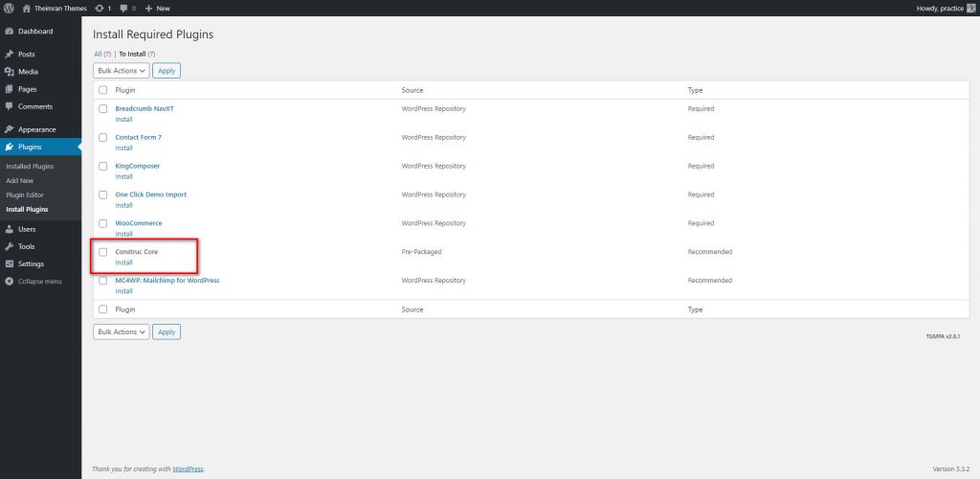Click Install under WooCommerce

pyautogui.click(x=123, y=234)
